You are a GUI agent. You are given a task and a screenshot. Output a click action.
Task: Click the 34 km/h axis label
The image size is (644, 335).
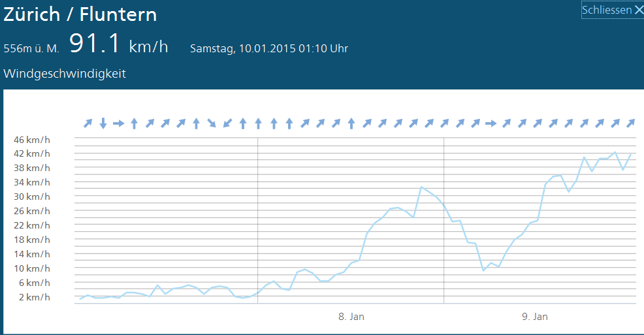32,182
